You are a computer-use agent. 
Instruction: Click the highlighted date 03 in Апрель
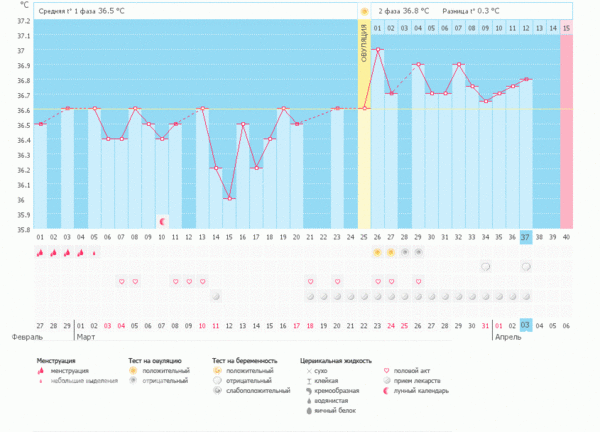(x=526, y=325)
